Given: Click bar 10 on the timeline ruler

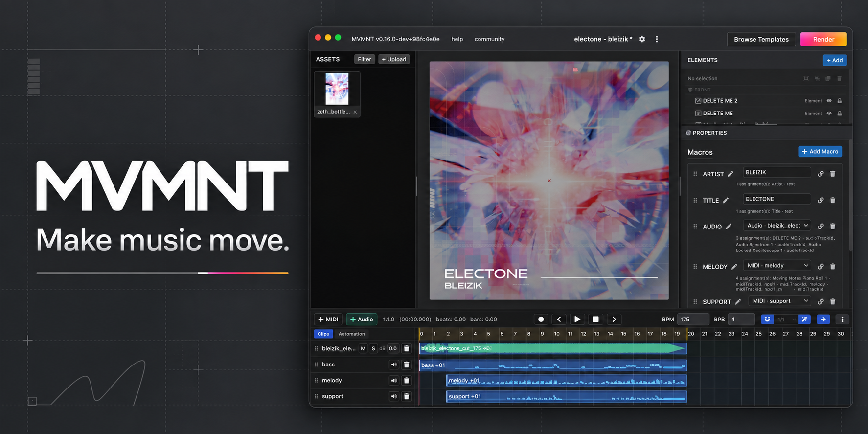Looking at the screenshot, I should (x=557, y=334).
